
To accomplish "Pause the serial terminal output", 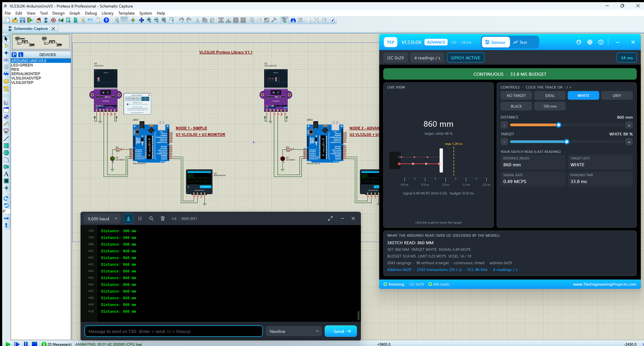I will coord(140,218).
